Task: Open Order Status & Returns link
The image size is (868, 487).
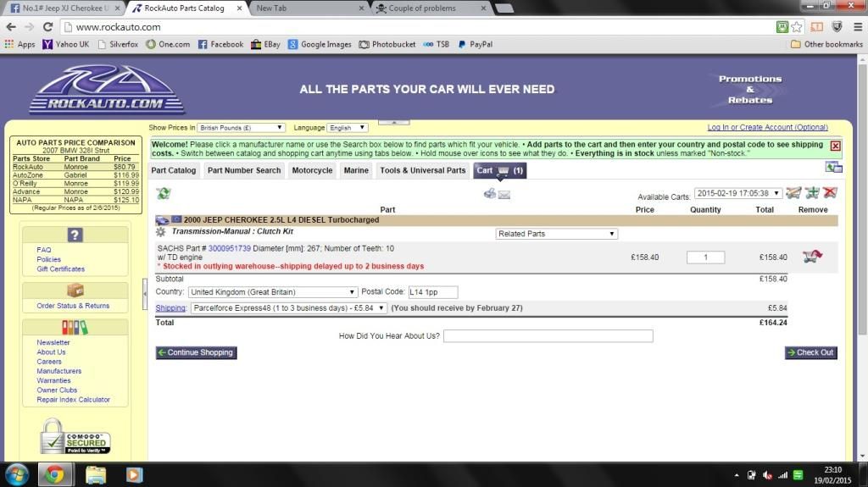Action: [x=73, y=306]
